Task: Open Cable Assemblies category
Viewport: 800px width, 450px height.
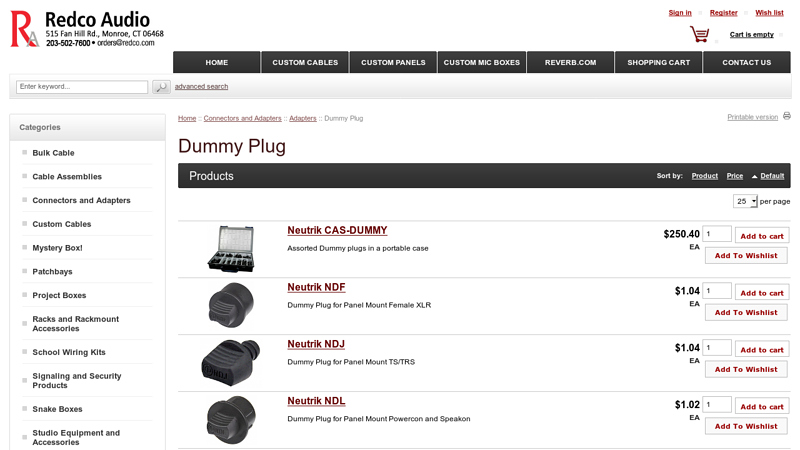Action: pyautogui.click(x=67, y=177)
